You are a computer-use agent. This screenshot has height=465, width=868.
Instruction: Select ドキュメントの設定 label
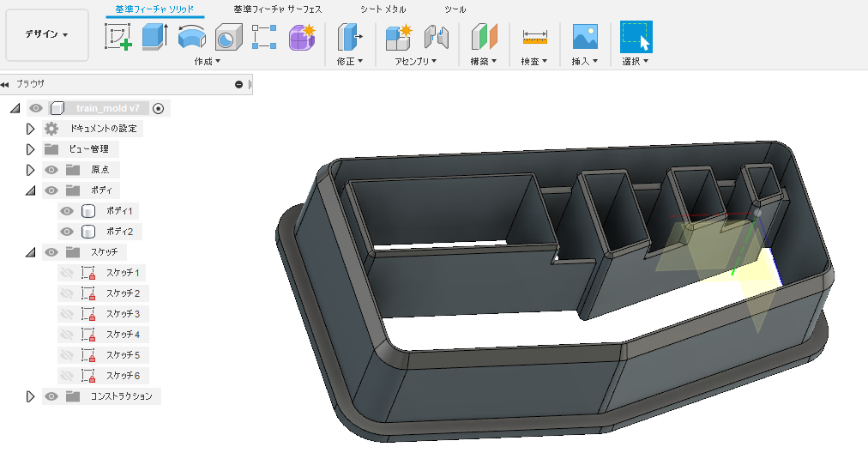click(104, 129)
